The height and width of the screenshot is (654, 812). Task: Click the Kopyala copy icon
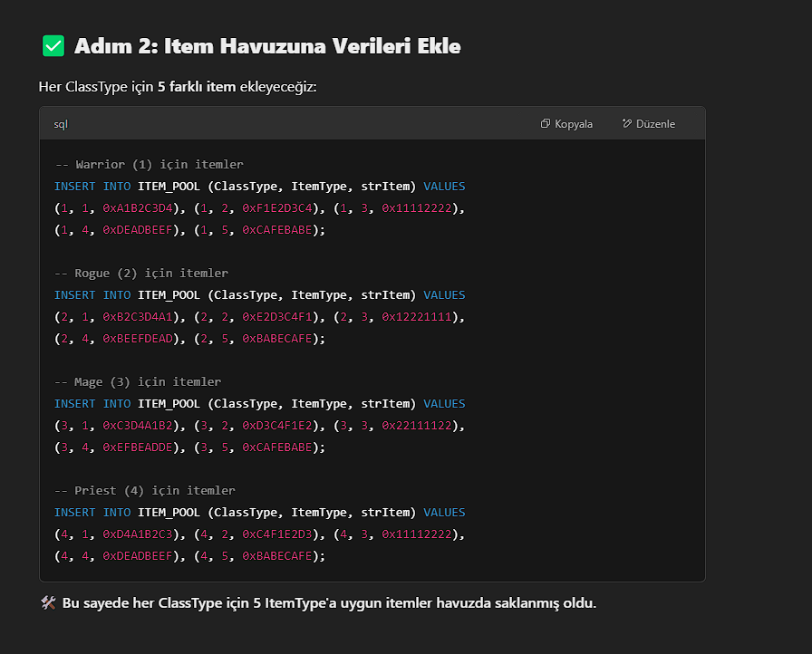pyautogui.click(x=546, y=124)
